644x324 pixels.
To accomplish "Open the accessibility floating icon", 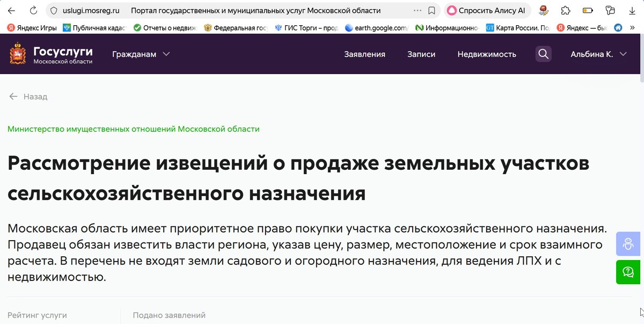I will coord(628,243).
